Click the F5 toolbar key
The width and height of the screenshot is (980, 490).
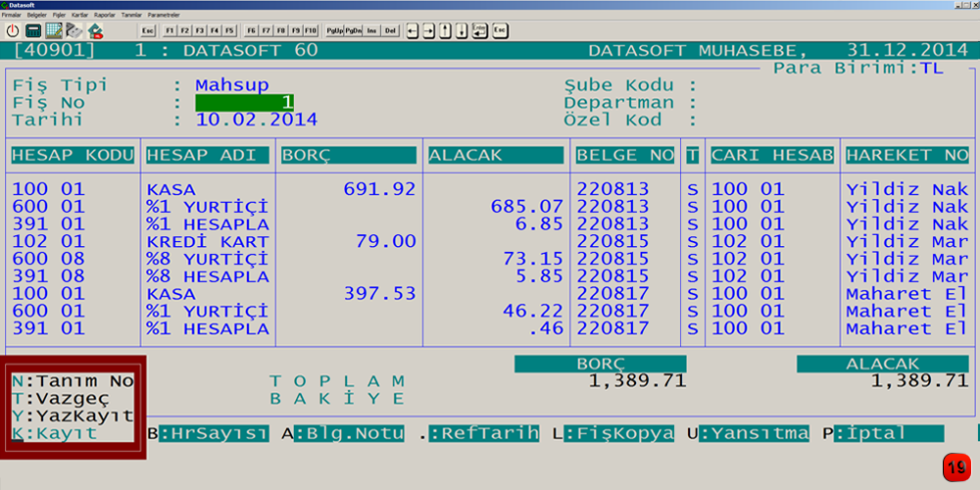229,30
